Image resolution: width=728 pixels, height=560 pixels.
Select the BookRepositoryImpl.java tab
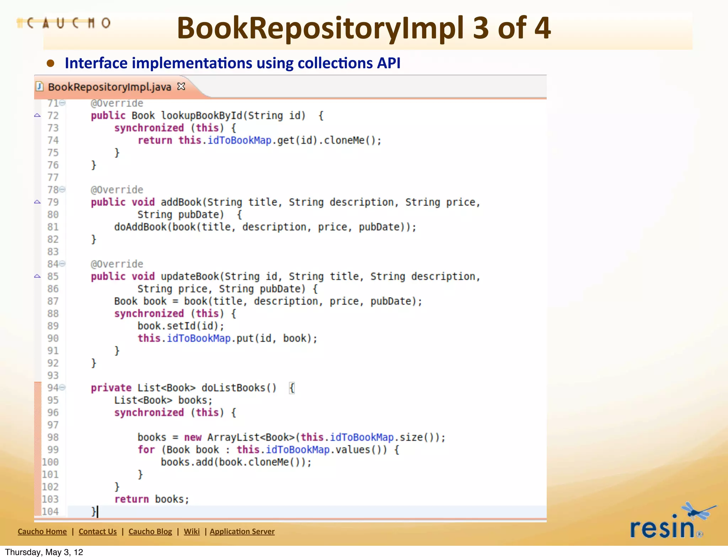(x=109, y=87)
